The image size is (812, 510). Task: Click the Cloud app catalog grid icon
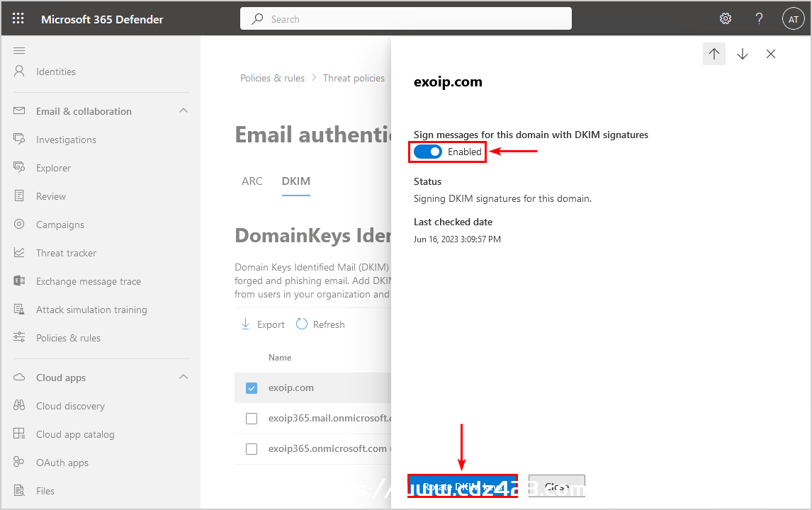click(x=19, y=433)
